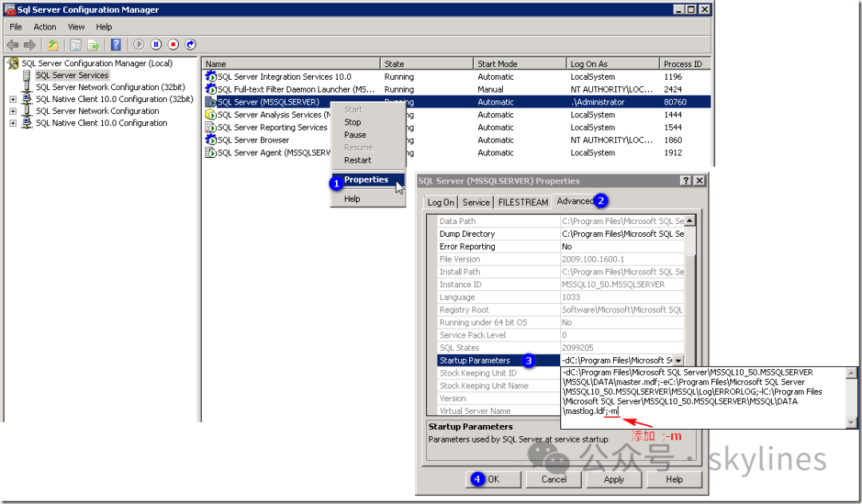Click the SQL Server Integration Services 10.0 icon
This screenshot has width=862, height=504.
click(211, 77)
